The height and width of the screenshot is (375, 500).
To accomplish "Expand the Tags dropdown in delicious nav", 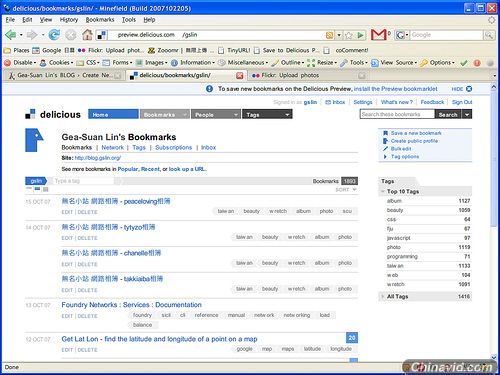I will (287, 115).
